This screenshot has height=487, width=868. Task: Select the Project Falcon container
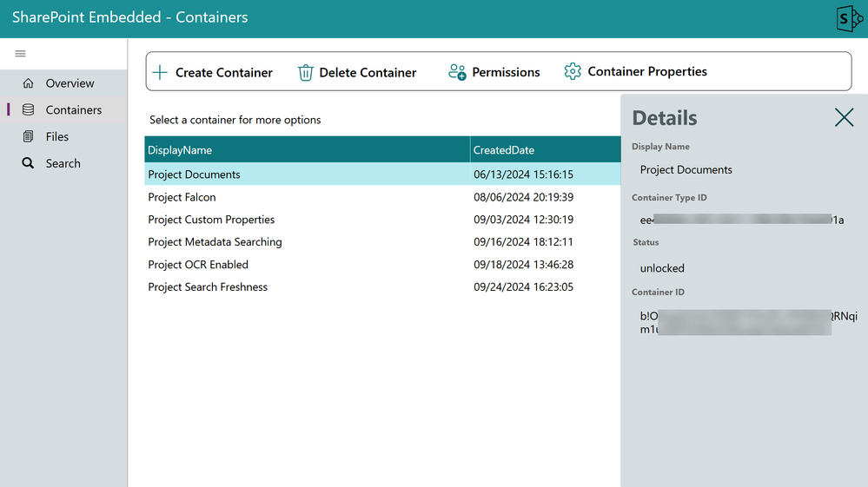point(182,197)
